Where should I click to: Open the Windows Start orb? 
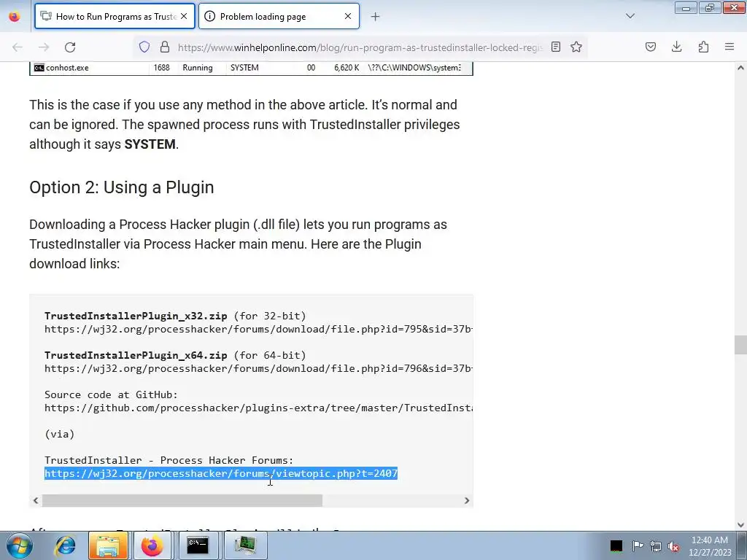click(19, 545)
